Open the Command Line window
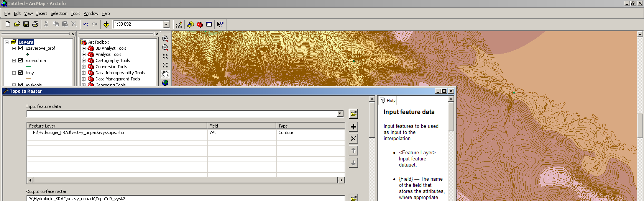Screen dimensions: 644x201 pyautogui.click(x=209, y=24)
